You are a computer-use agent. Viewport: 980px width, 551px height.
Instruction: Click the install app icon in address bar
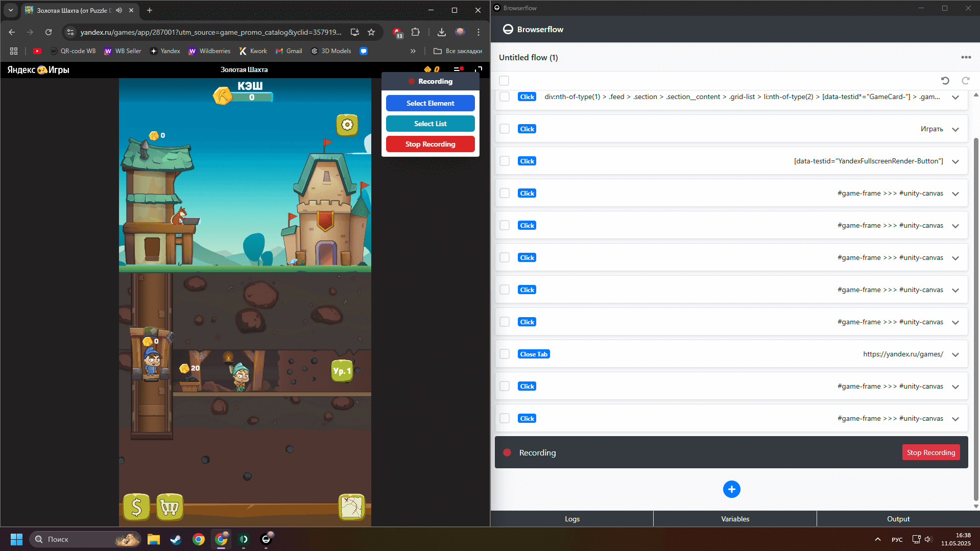(355, 32)
